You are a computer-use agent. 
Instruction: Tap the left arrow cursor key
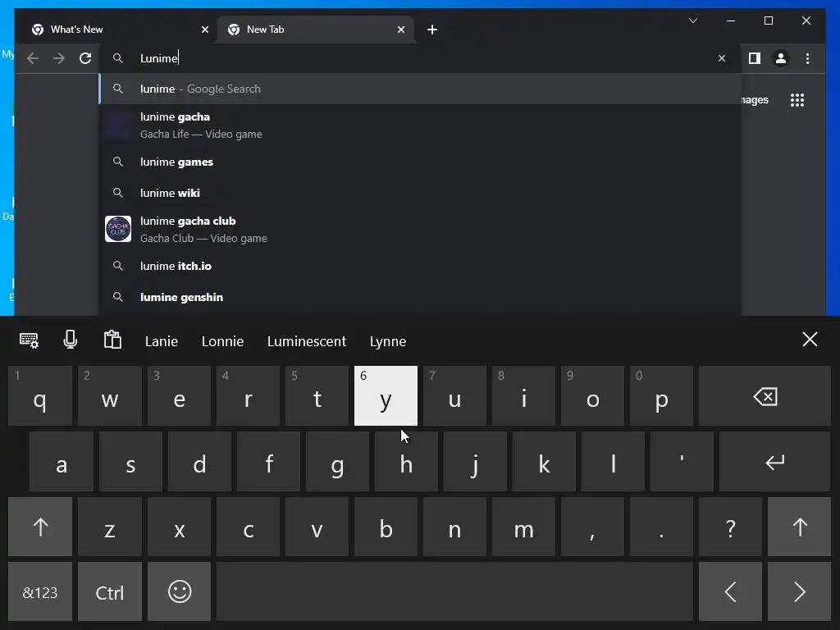[730, 592]
